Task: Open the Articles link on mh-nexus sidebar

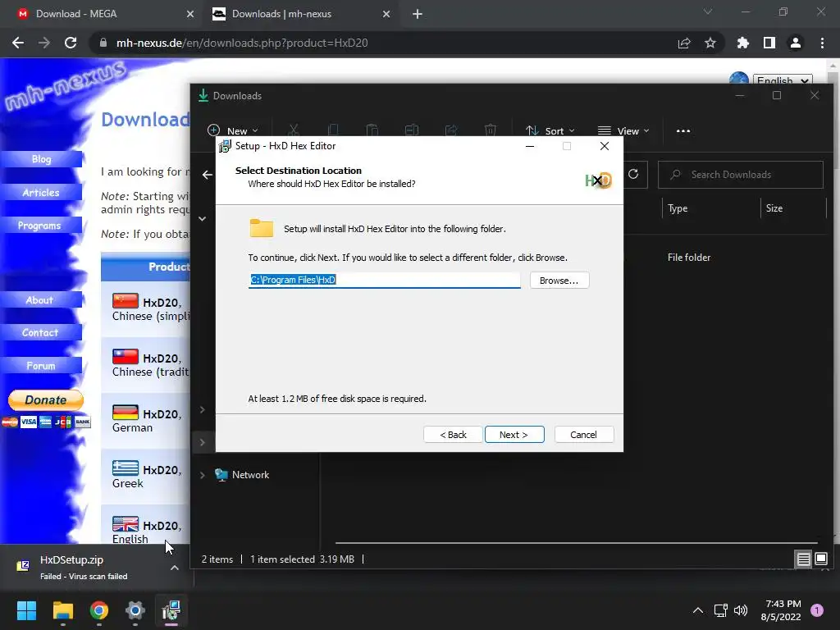Action: click(x=41, y=192)
